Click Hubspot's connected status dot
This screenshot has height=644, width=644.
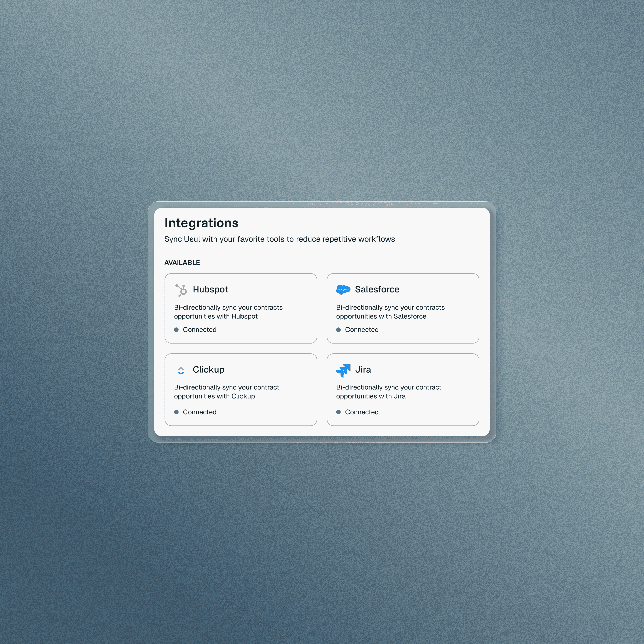pos(176,330)
